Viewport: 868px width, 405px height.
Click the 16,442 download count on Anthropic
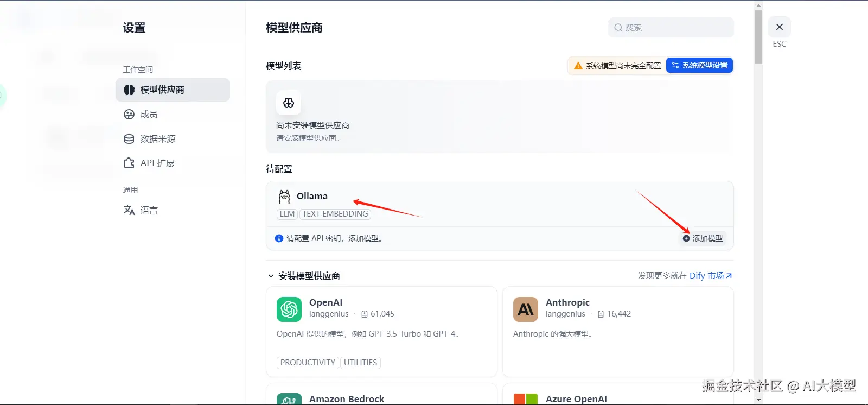(x=619, y=314)
